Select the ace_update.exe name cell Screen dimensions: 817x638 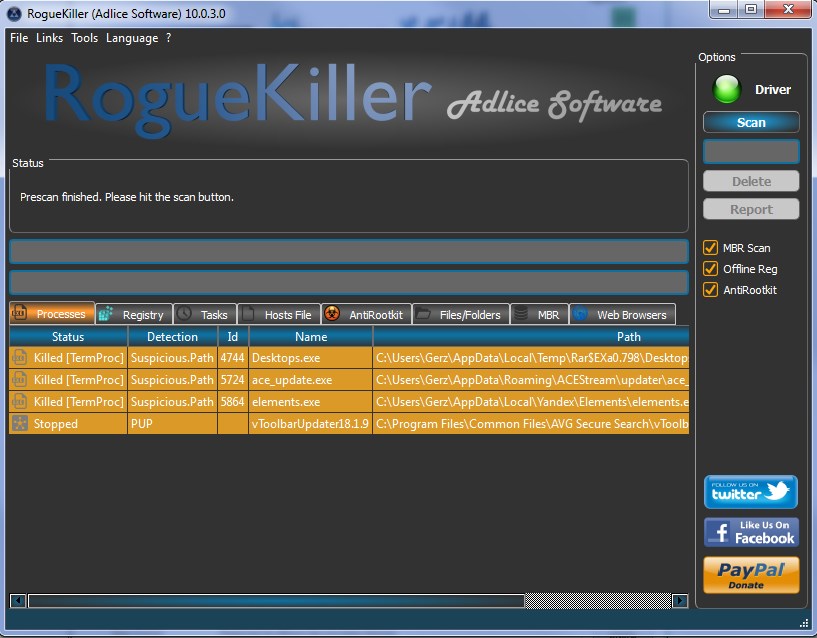point(311,379)
